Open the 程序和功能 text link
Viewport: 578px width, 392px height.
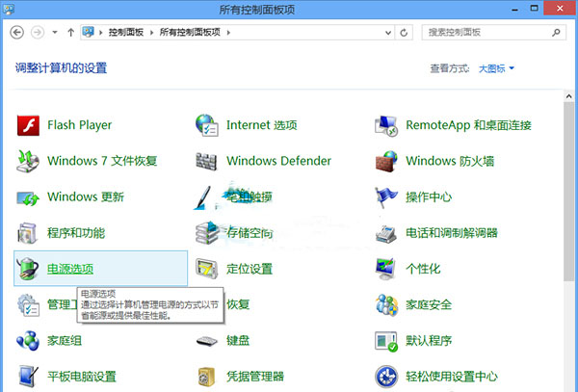(76, 233)
